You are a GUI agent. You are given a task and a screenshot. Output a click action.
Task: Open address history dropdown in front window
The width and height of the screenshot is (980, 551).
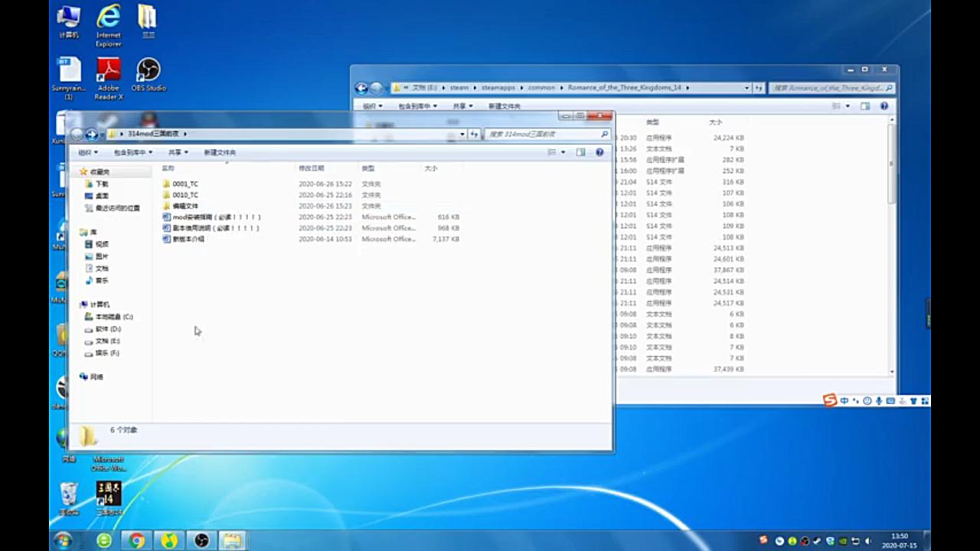pyautogui.click(x=462, y=134)
